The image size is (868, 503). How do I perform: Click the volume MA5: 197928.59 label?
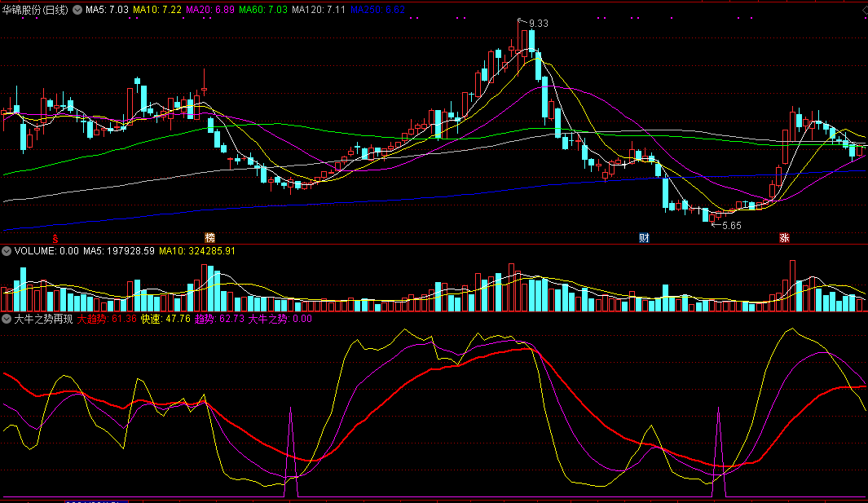(x=119, y=251)
